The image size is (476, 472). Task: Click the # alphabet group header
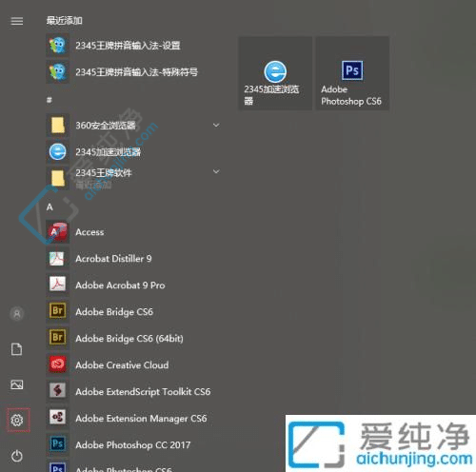click(x=50, y=100)
